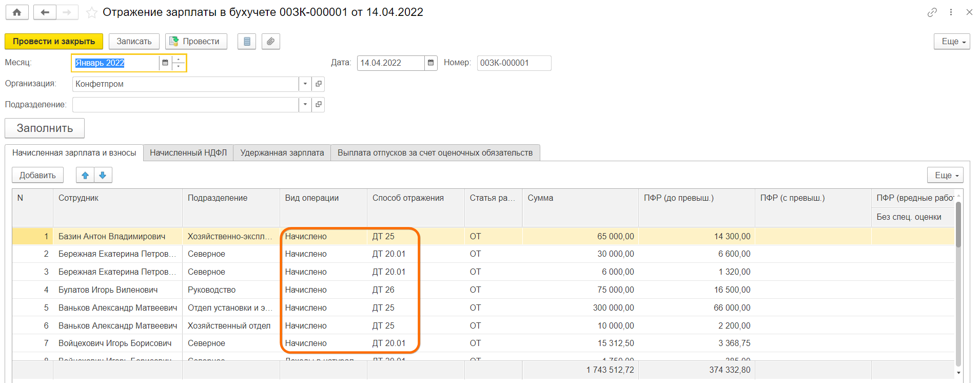Switch to Начисленная зарплата и взносы tab

[x=74, y=153]
